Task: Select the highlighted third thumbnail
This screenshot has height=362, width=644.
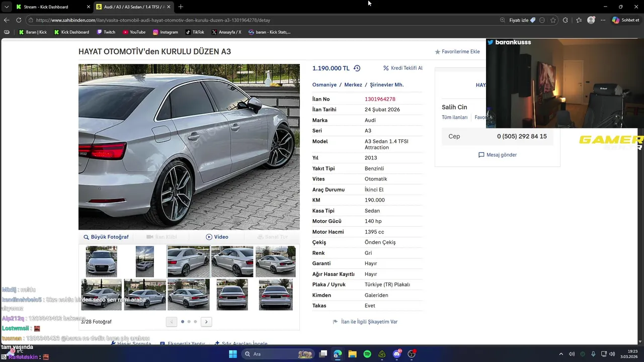Action: click(189, 261)
